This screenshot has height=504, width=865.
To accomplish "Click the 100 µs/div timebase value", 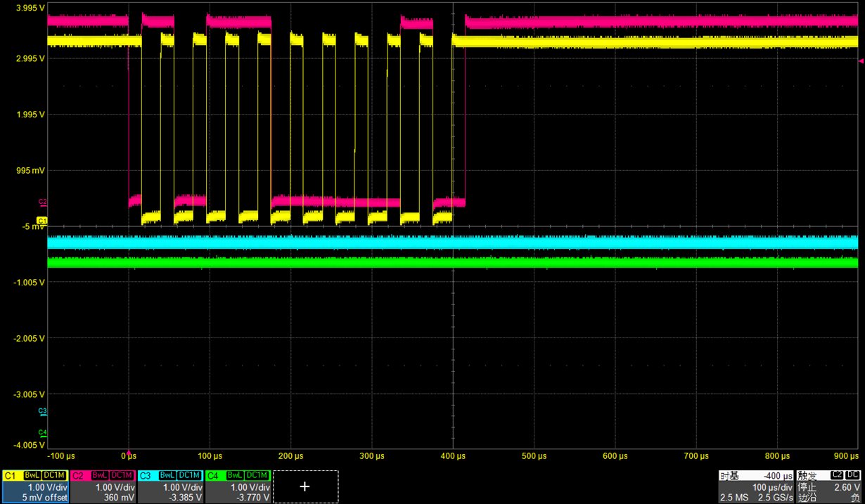I will pos(774,487).
